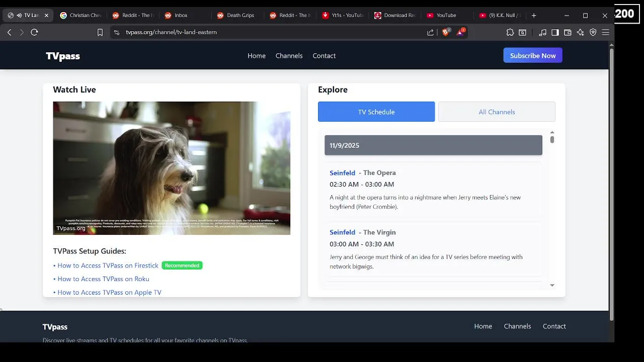The image size is (644, 362).
Task: Open Channels in the top navigation
Action: coord(289,56)
